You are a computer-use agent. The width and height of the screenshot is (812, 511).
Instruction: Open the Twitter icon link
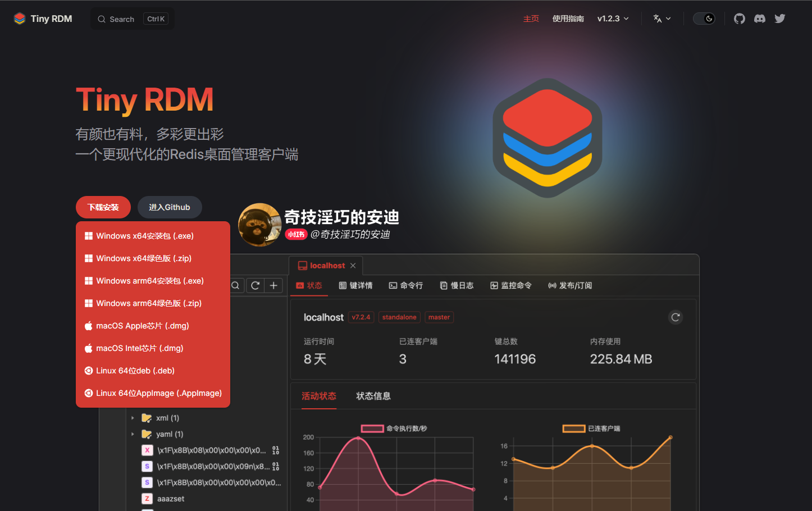pos(780,19)
